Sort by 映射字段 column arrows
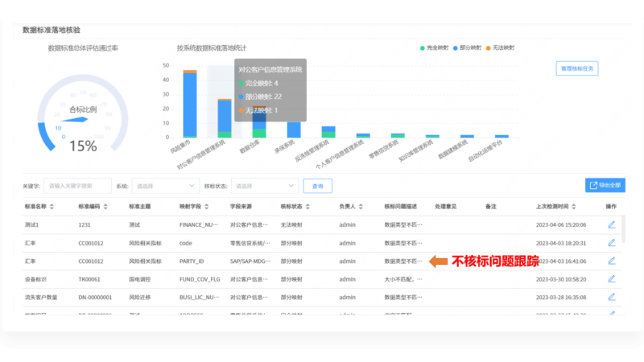Image resolution: width=644 pixels, height=362 pixels. click(207, 207)
